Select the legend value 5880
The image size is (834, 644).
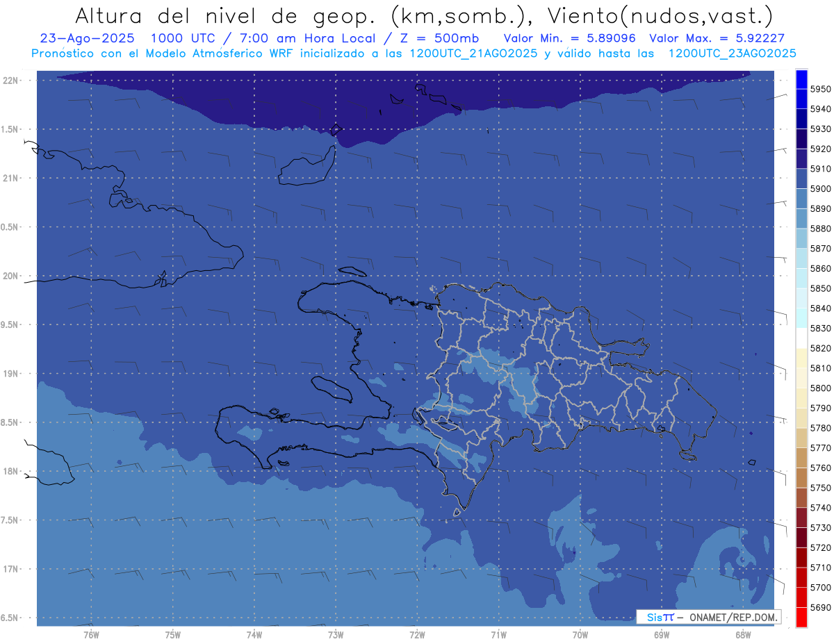coord(820,229)
